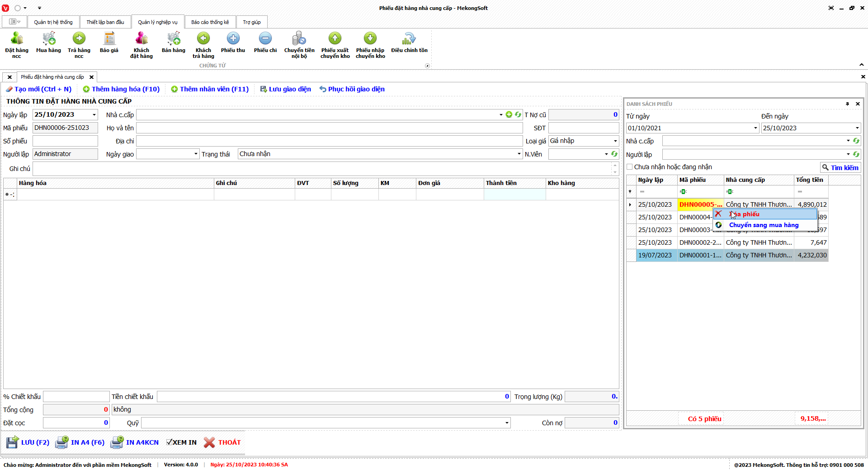The width and height of the screenshot is (868, 470).
Task: Click green add supplier icon beside Nhà c.cấp
Action: pyautogui.click(x=509, y=115)
